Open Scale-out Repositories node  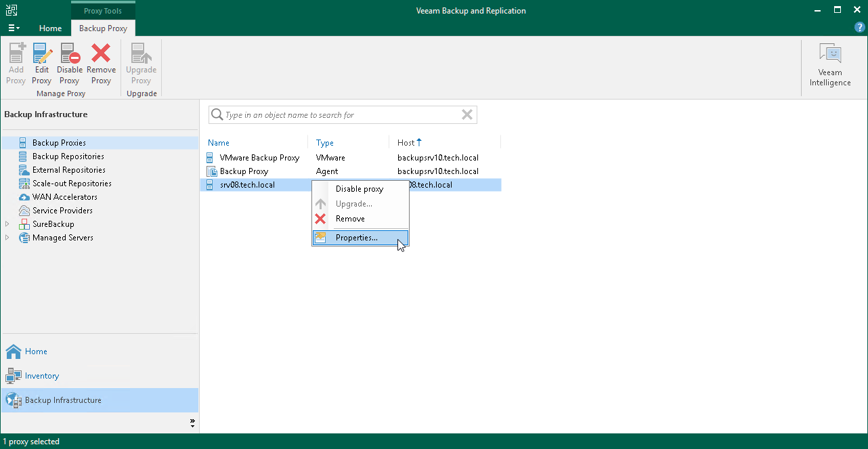point(72,184)
